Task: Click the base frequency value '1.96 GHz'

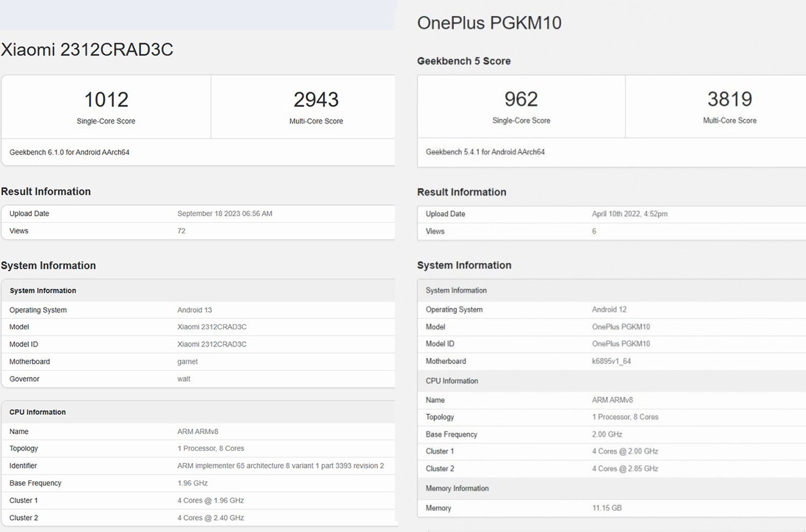Action: tap(192, 483)
